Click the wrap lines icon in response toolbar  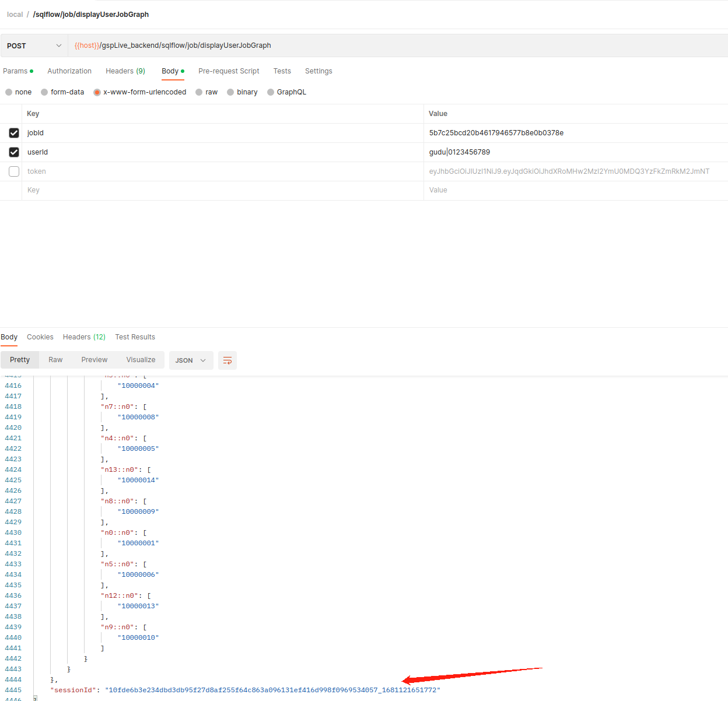click(x=228, y=360)
